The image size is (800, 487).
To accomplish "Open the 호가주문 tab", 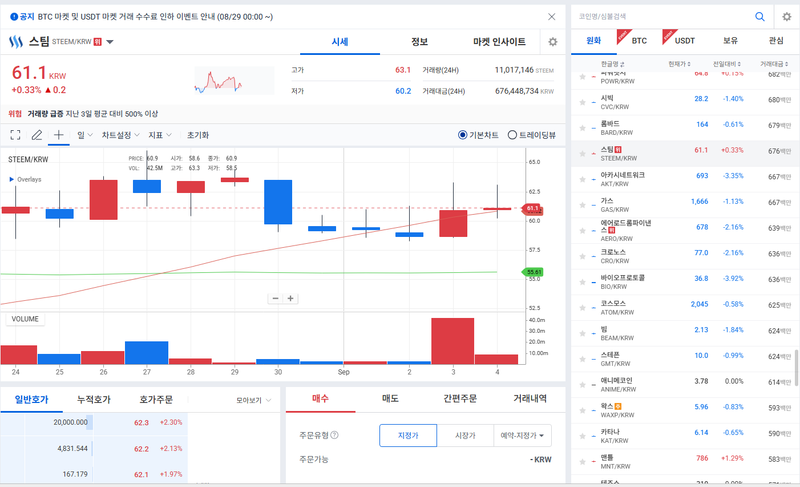I will point(156,400).
